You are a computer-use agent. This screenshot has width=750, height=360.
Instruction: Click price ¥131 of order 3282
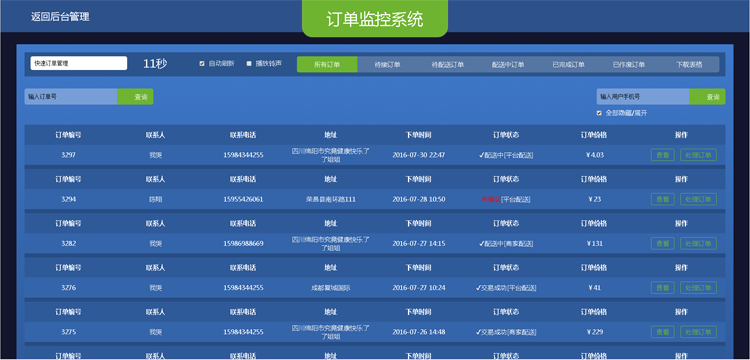point(595,243)
